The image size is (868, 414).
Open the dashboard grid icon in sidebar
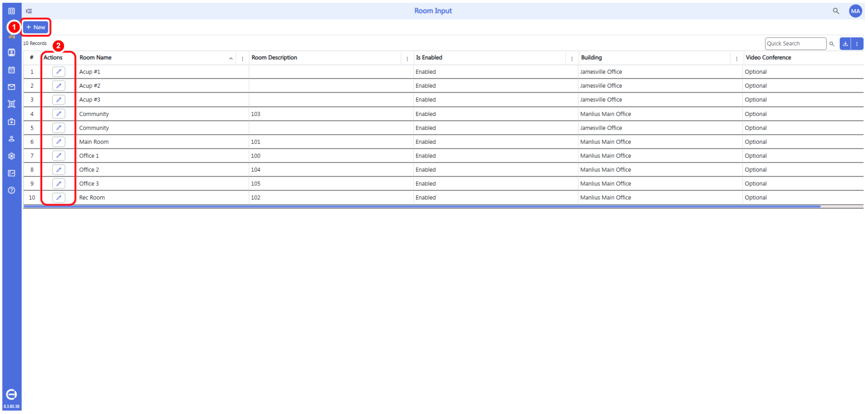[12, 11]
